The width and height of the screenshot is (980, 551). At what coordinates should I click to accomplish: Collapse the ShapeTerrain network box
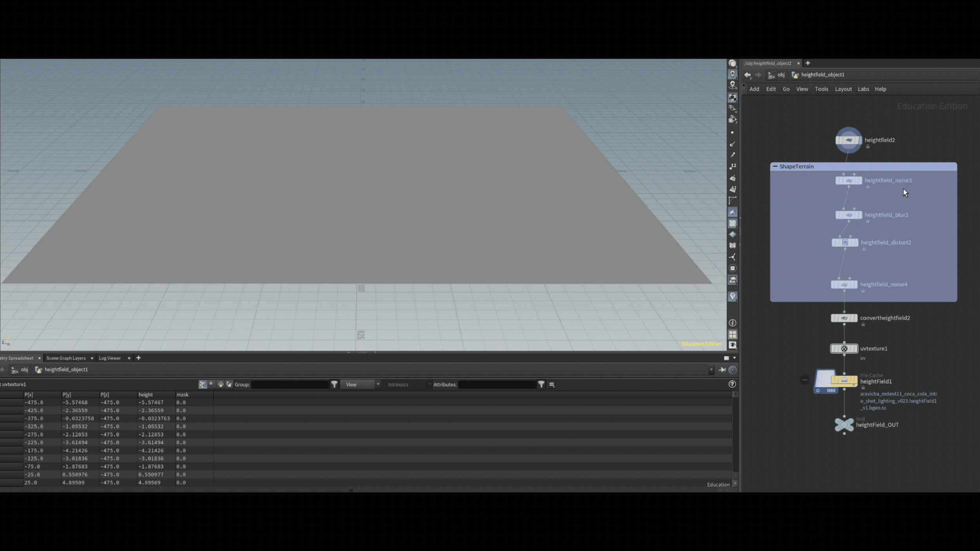pos(775,167)
